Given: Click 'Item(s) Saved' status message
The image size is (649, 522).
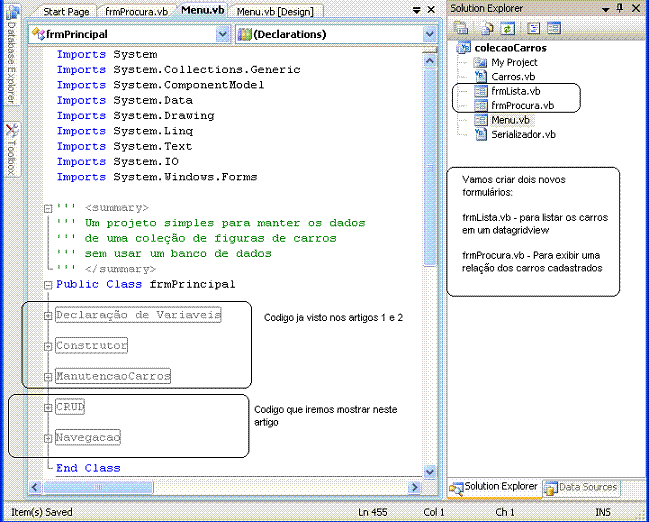Looking at the screenshot, I should click(41, 512).
